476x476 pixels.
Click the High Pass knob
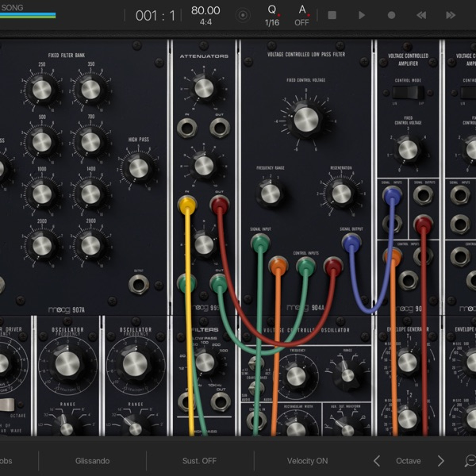click(x=139, y=168)
